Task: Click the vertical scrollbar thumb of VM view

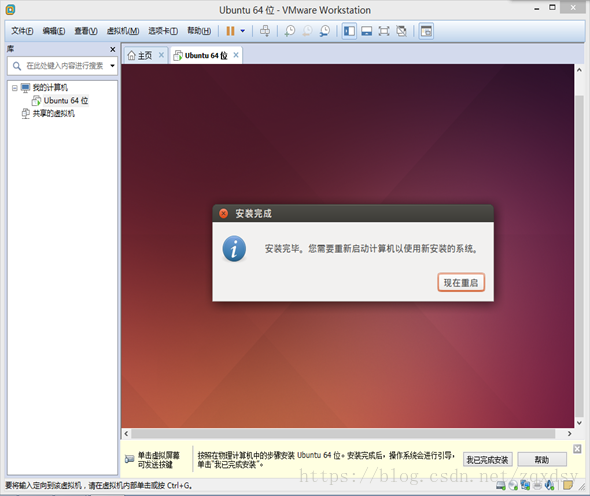Action: pos(579,255)
